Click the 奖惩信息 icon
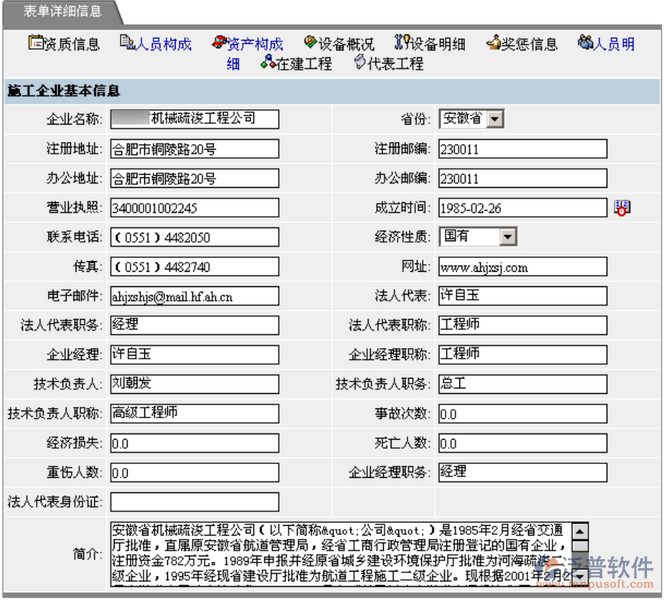Image resolution: width=664 pixels, height=600 pixels. (x=493, y=43)
